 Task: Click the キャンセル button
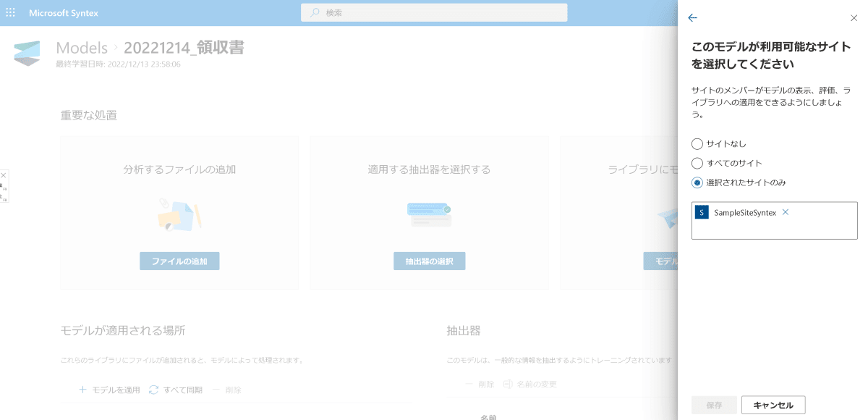(x=773, y=405)
